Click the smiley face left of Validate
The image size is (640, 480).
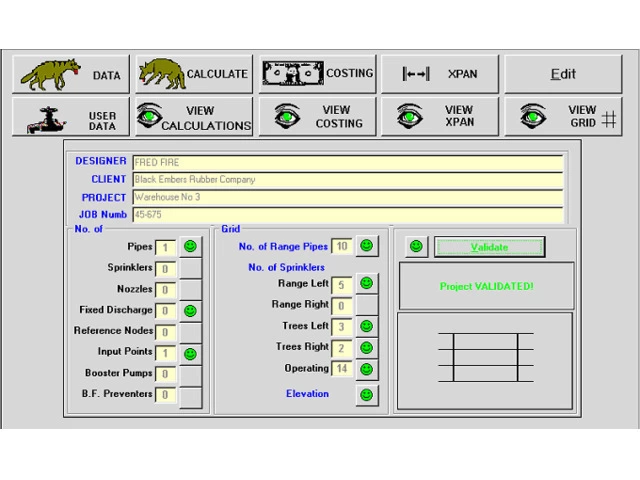tap(417, 246)
